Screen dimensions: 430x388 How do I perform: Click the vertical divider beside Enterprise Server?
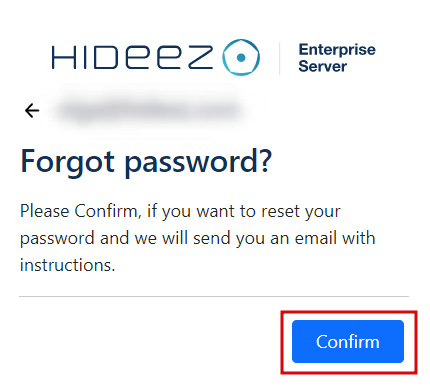(x=279, y=58)
